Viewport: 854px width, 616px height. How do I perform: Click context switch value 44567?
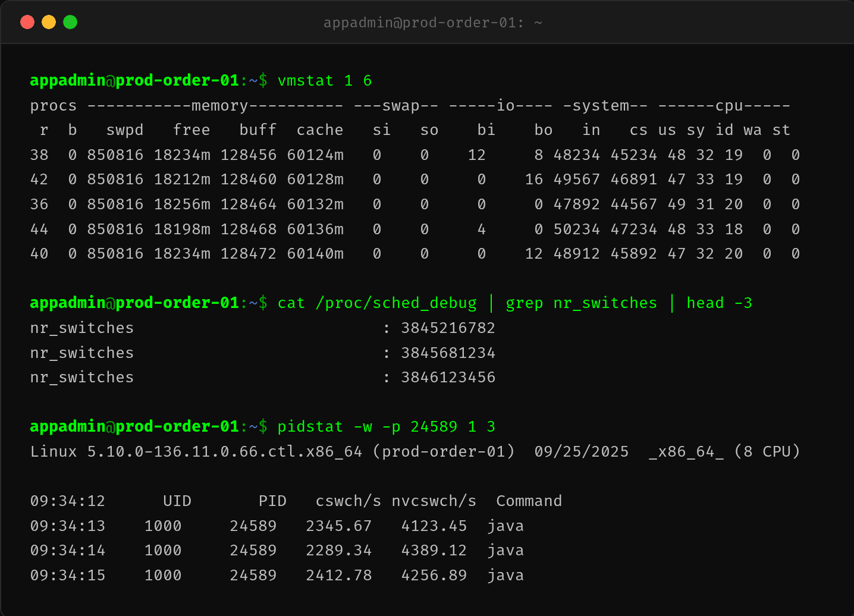point(634,204)
